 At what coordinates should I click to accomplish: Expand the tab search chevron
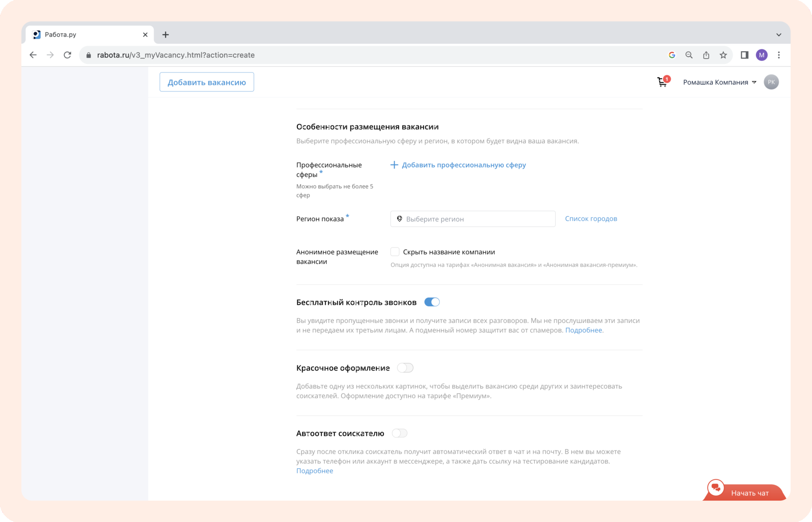(x=779, y=35)
